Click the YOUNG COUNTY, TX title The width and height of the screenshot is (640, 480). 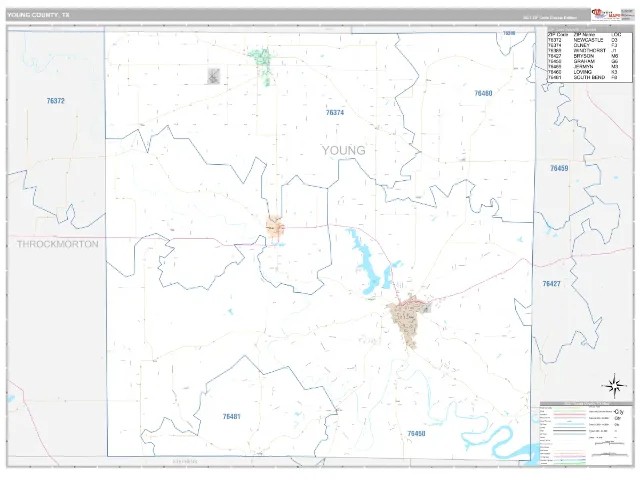38,15
